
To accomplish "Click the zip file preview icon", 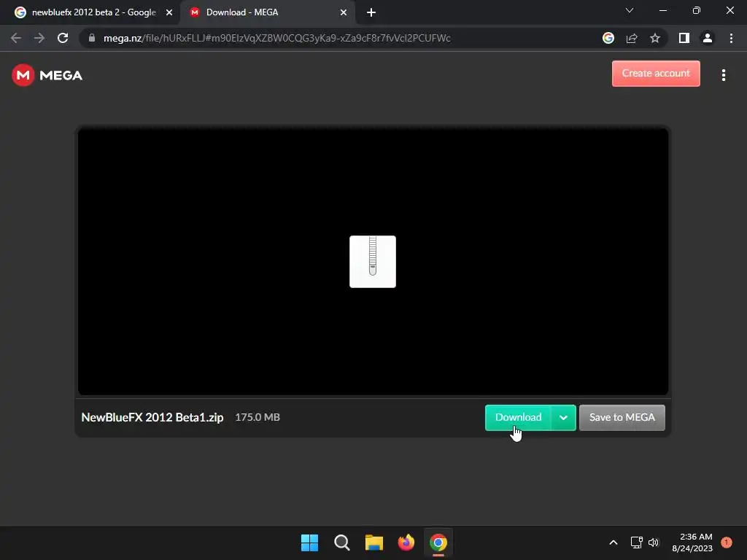I will click(373, 262).
